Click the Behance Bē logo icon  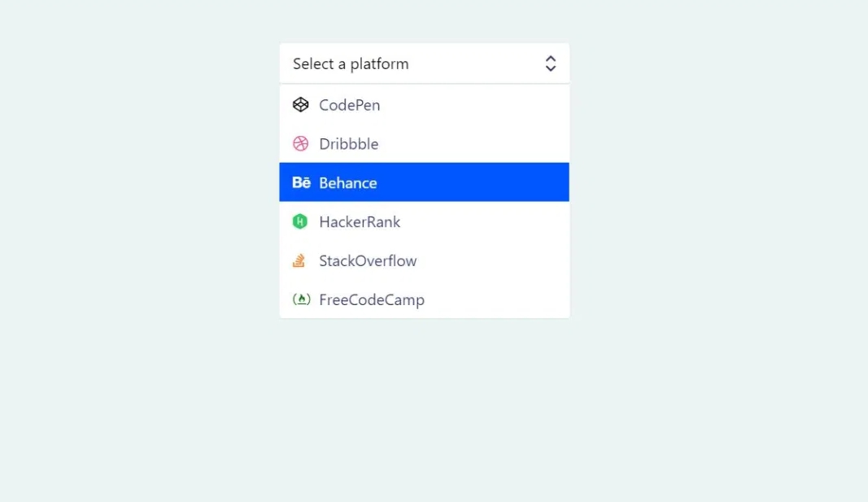click(x=301, y=183)
